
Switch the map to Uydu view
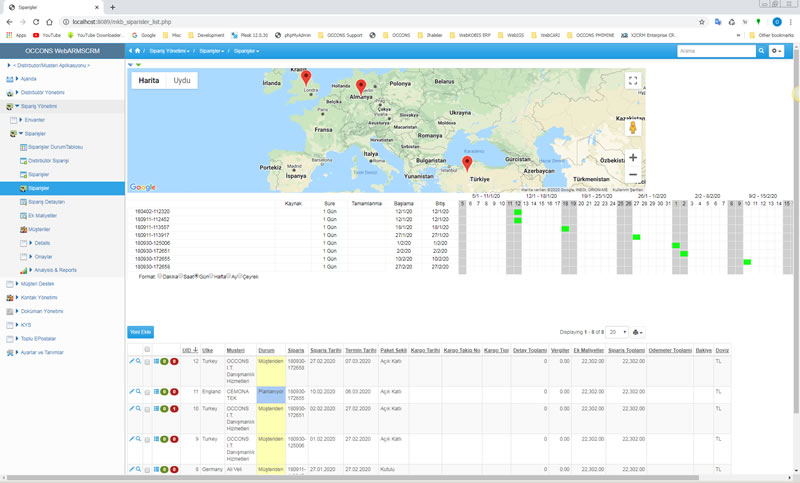click(x=182, y=81)
